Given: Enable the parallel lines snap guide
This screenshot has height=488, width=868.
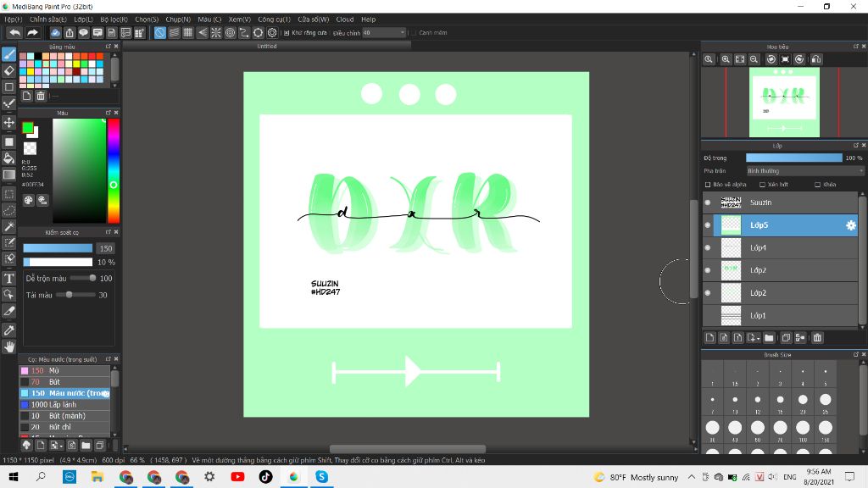Looking at the screenshot, I should [x=174, y=33].
